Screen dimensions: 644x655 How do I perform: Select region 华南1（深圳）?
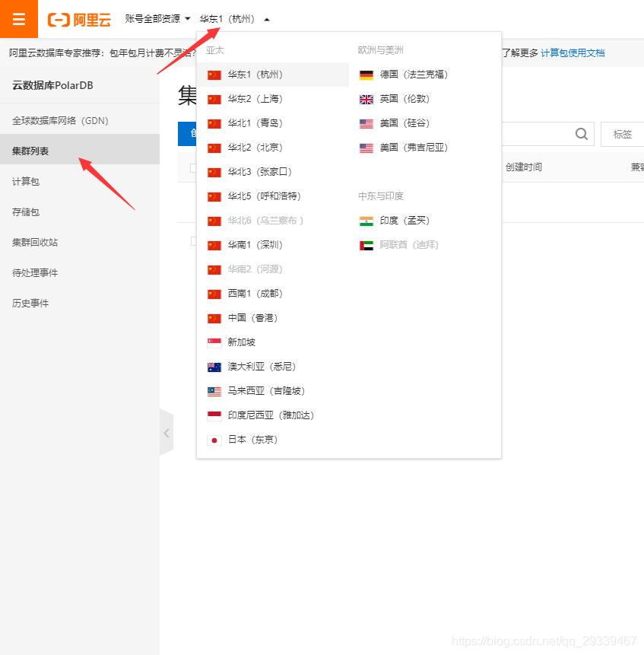273,245
